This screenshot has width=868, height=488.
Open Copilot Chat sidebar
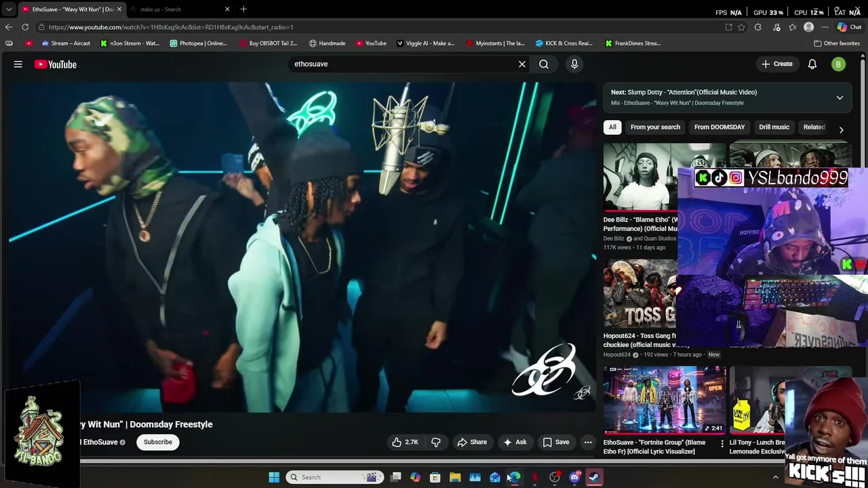tap(848, 27)
